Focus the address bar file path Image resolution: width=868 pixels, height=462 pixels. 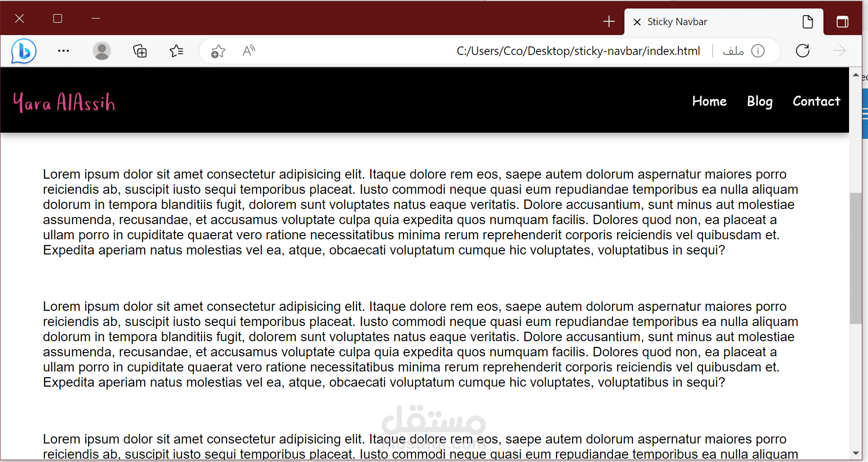pyautogui.click(x=578, y=51)
